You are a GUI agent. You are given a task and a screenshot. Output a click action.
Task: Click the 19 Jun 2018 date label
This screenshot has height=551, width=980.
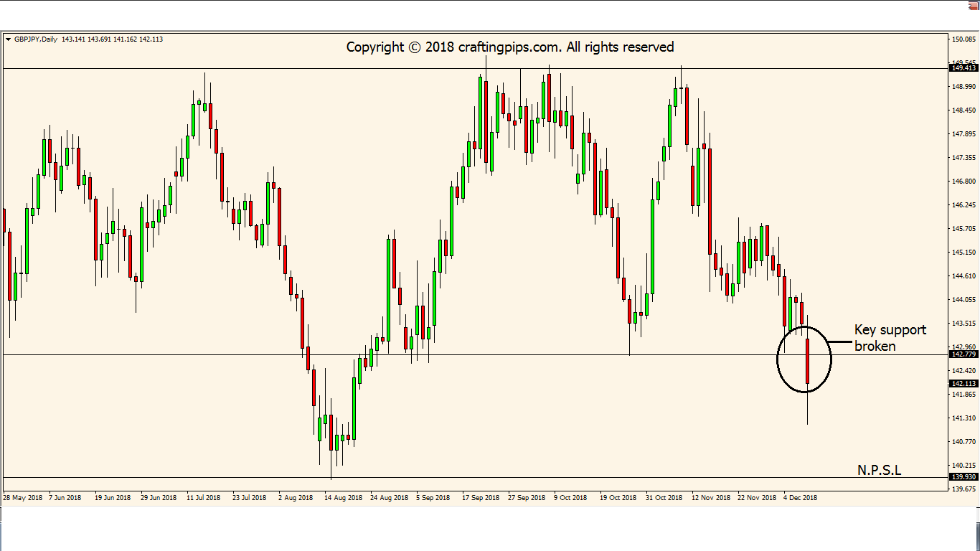pyautogui.click(x=113, y=497)
